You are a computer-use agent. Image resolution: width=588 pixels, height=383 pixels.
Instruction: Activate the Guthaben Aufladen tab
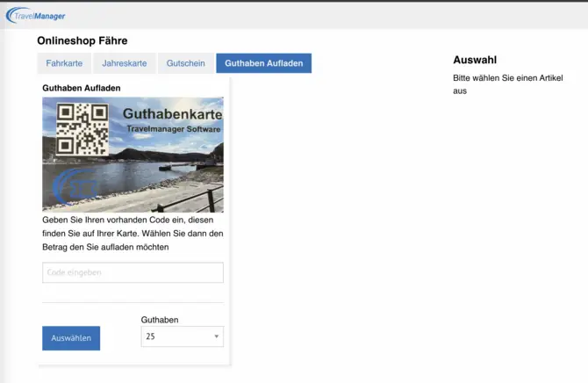263,63
